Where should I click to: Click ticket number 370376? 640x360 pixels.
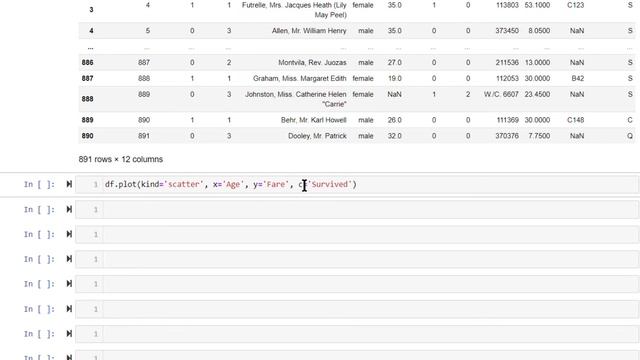point(507,136)
